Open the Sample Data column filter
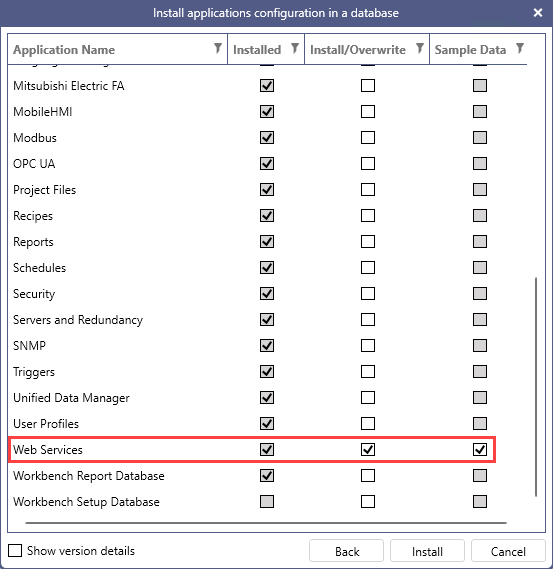Viewport: 553px width, 569px height. pos(520,48)
